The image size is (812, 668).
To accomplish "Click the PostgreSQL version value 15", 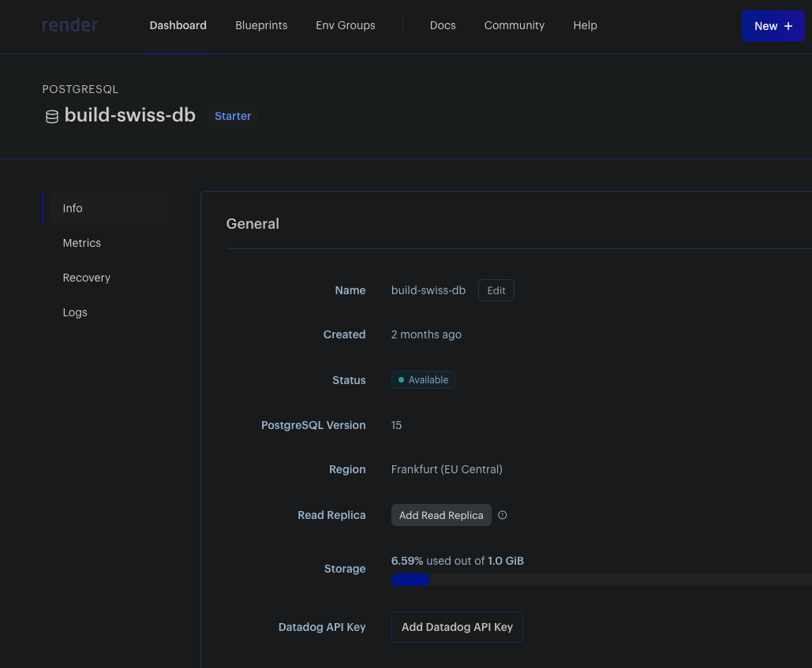I will [x=396, y=425].
